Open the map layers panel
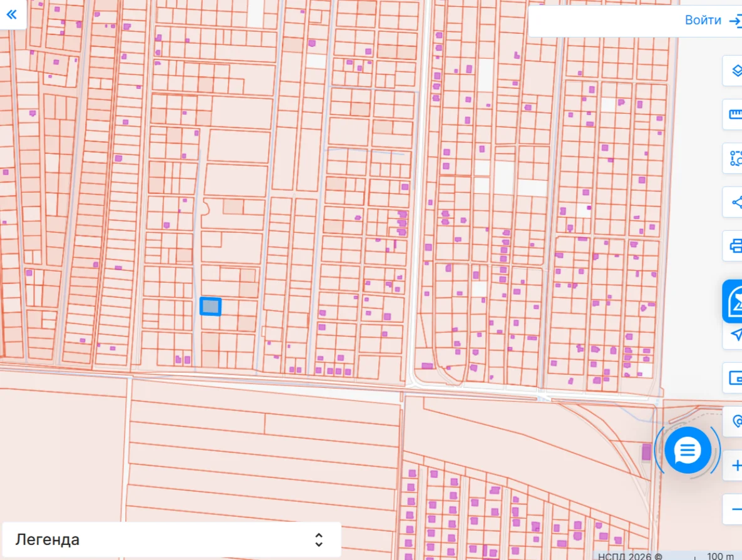The image size is (742, 560). click(x=733, y=71)
